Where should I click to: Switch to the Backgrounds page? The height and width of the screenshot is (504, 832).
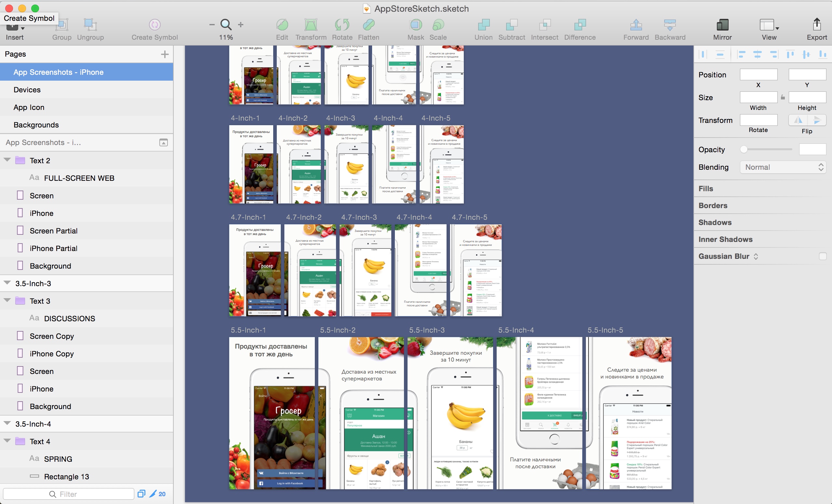[36, 125]
